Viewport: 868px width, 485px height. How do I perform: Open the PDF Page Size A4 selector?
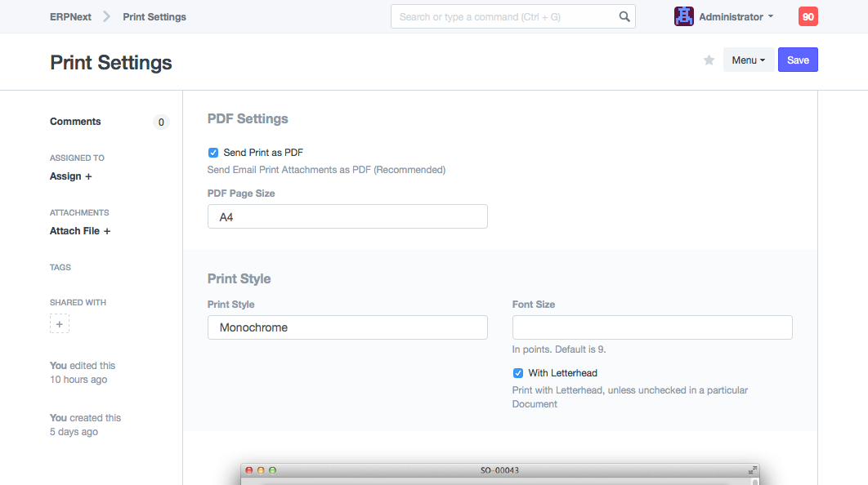[x=347, y=216]
